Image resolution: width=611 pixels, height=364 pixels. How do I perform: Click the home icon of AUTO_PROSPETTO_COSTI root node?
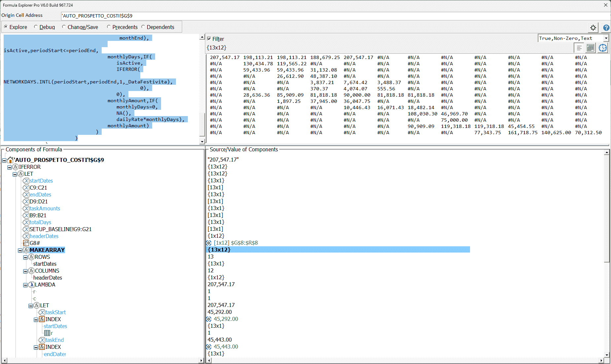[x=10, y=160]
